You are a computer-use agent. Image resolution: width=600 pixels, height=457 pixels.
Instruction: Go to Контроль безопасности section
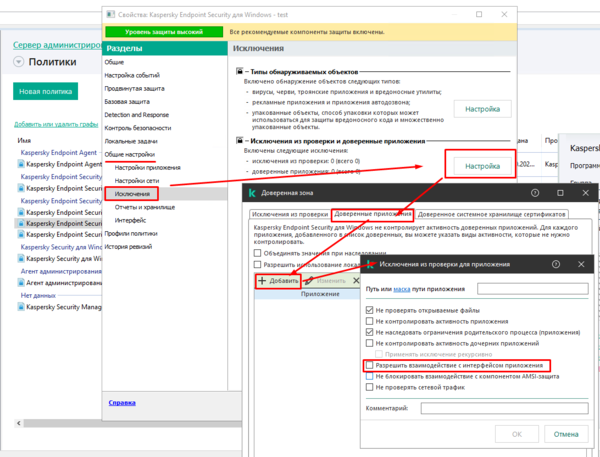[x=138, y=128]
